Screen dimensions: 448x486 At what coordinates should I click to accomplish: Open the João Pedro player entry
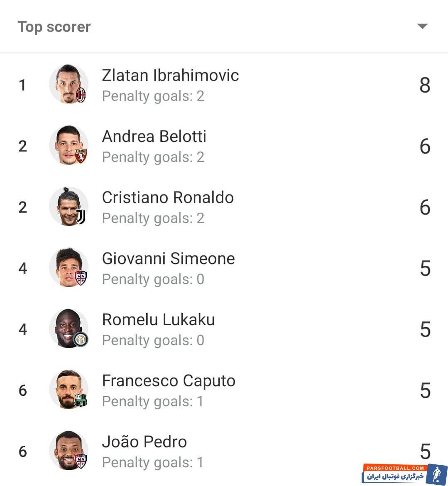224,451
